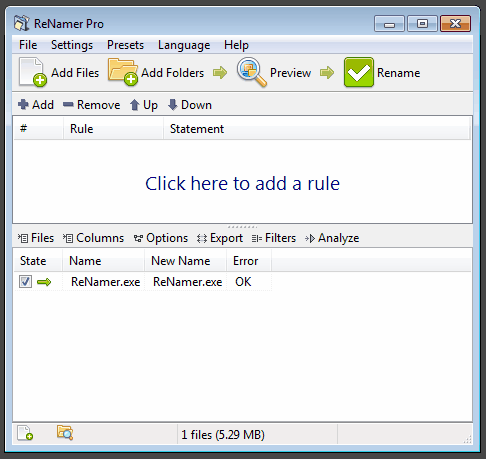Click the status bar add-file icon
The height and width of the screenshot is (459, 486).
25,433
